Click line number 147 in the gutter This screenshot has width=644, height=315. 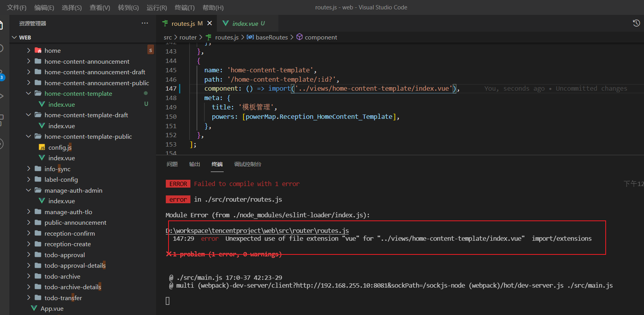click(x=171, y=89)
